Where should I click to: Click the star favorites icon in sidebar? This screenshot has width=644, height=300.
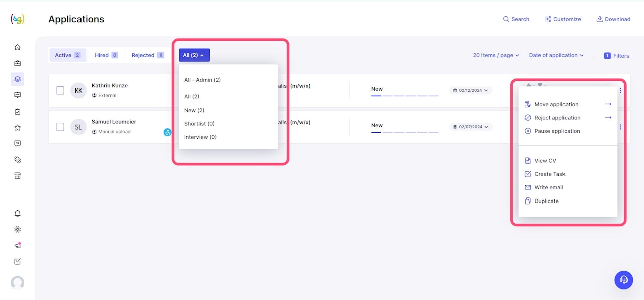[x=17, y=128]
